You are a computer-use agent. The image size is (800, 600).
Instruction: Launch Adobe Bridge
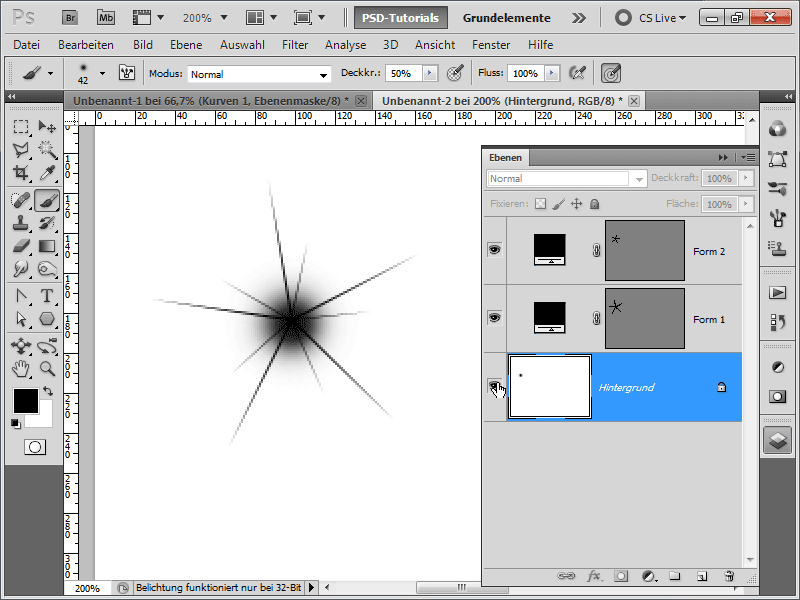pyautogui.click(x=70, y=18)
